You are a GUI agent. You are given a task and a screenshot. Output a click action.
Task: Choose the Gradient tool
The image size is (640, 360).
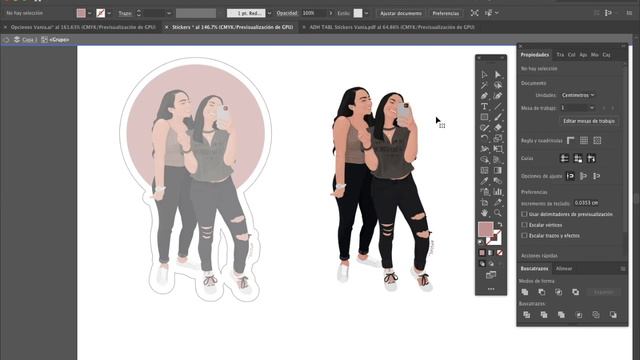coord(498,170)
